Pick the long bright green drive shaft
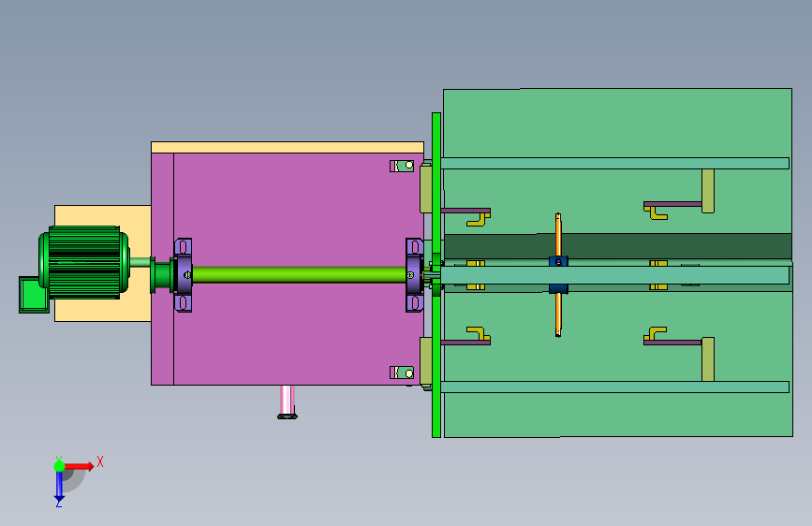This screenshot has height=526, width=812. (300, 274)
